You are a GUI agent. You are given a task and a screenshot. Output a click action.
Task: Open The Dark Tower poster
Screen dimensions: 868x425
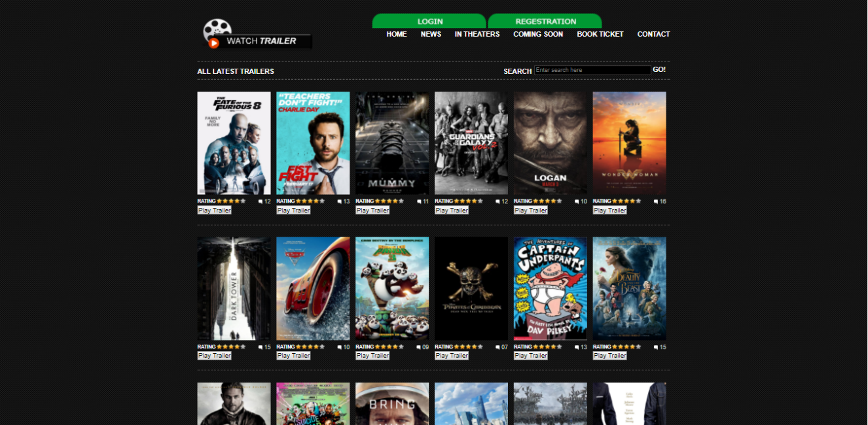[x=234, y=288]
